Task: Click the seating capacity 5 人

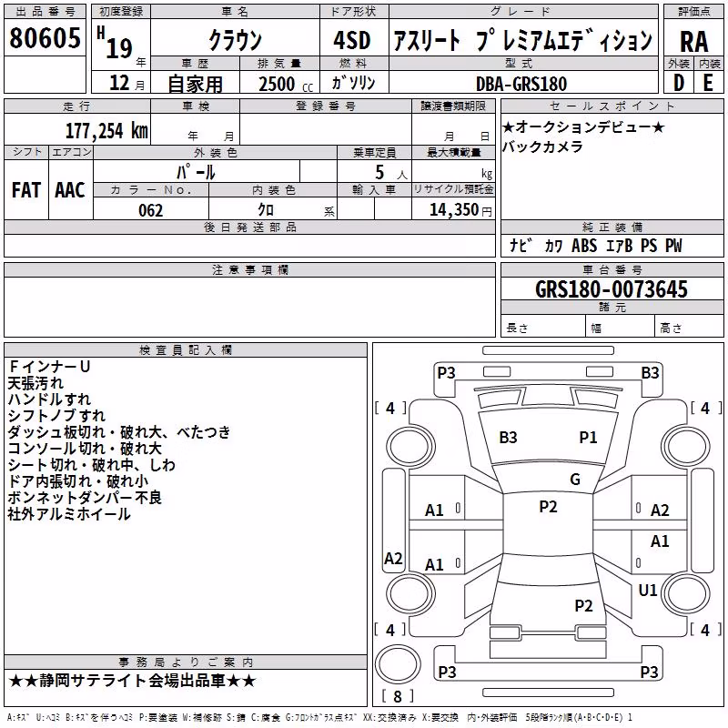Action: pos(391,172)
